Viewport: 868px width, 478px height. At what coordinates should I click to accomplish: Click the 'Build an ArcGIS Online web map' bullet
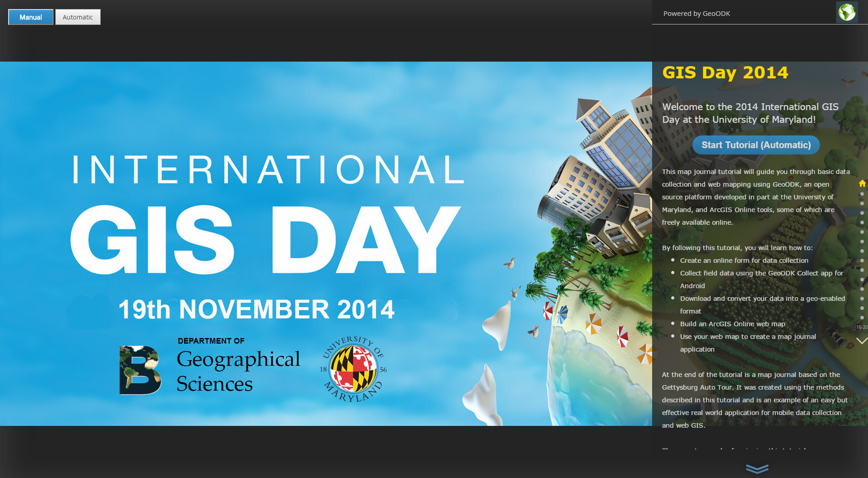732,324
